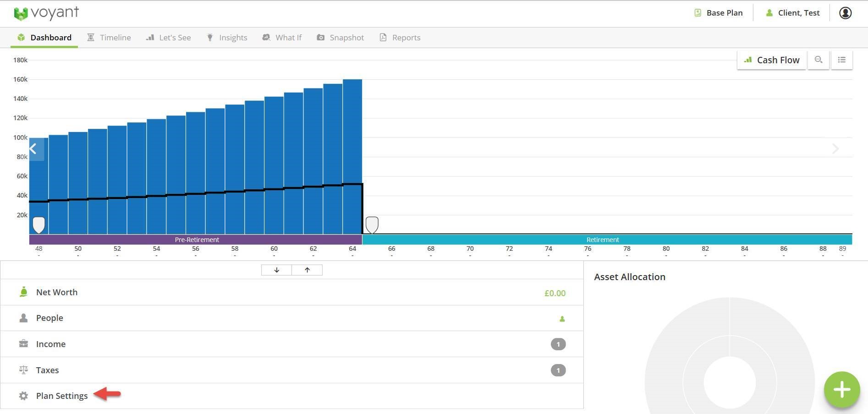Click the down arrow panel button

click(276, 270)
